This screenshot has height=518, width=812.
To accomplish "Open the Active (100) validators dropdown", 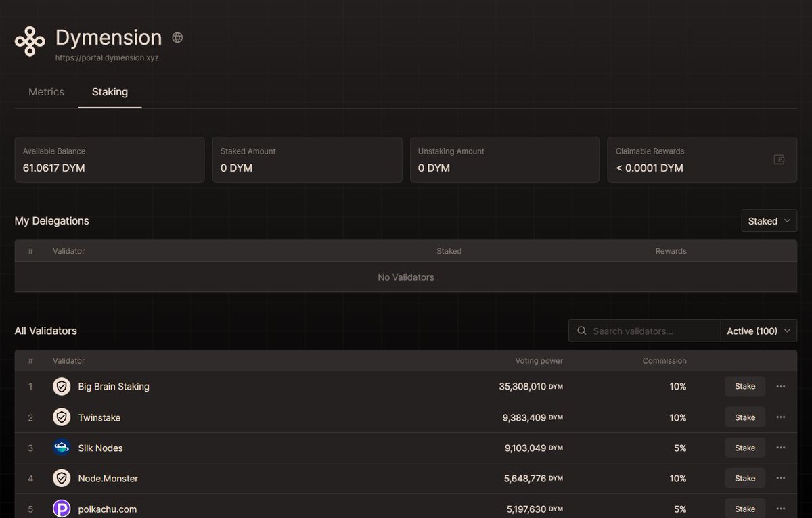I will click(759, 331).
